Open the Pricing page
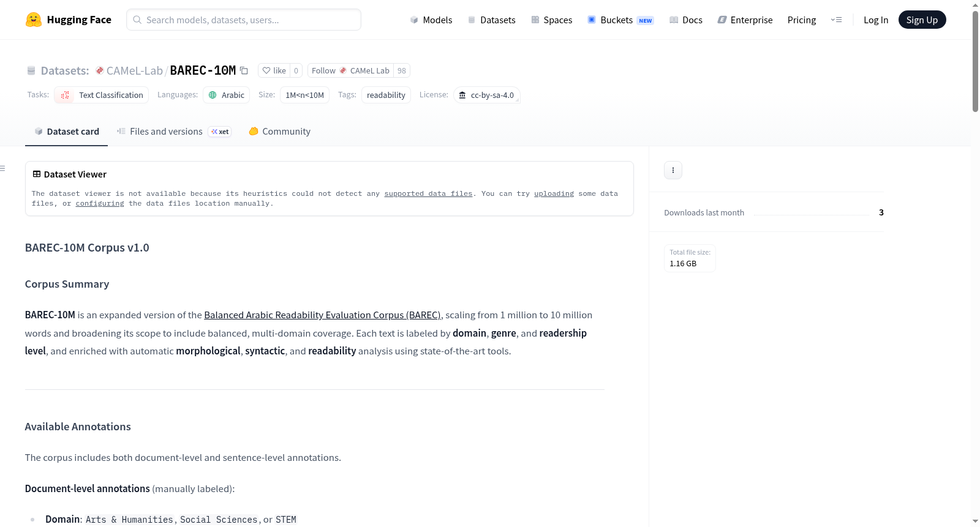Viewport: 980px width, 527px height. [802, 20]
